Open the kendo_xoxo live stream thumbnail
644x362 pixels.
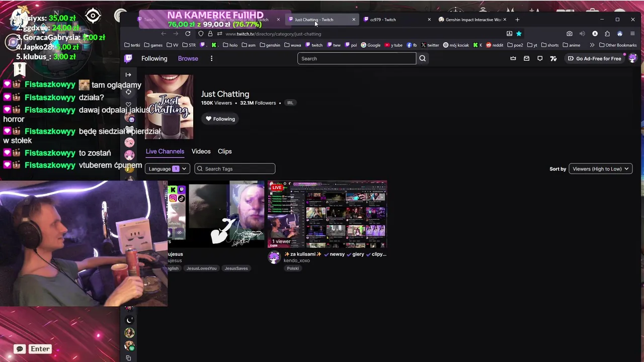click(328, 215)
